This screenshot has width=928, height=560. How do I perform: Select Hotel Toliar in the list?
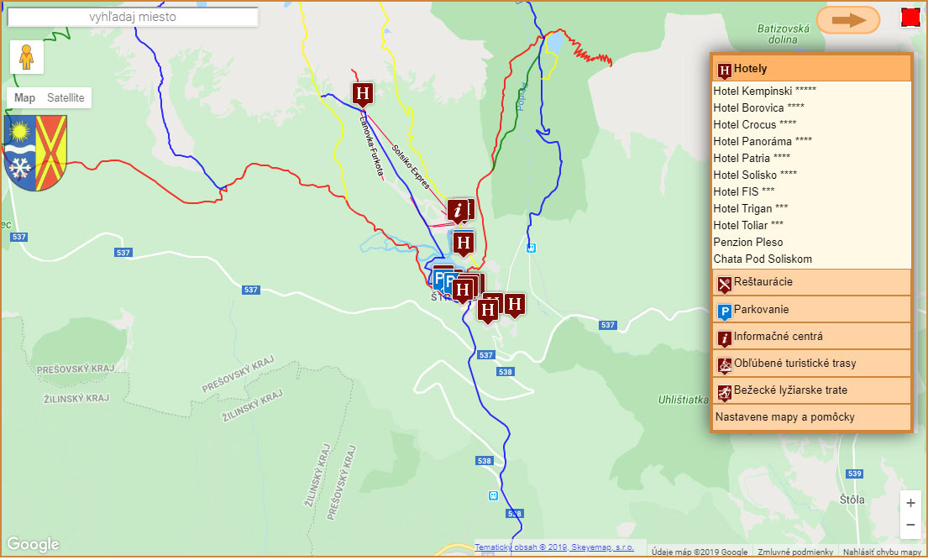click(x=748, y=225)
